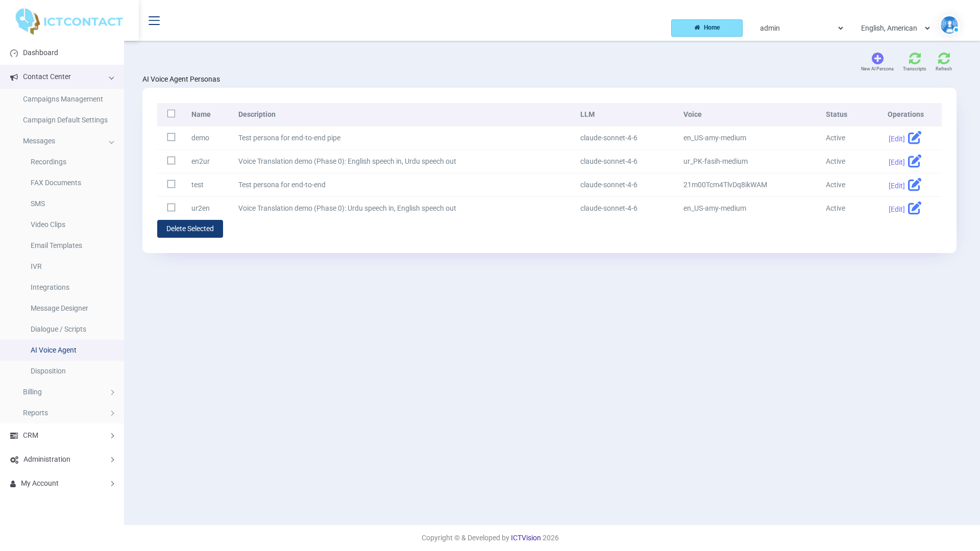
Task: Click the ICTContact logo
Action: pos(69,21)
